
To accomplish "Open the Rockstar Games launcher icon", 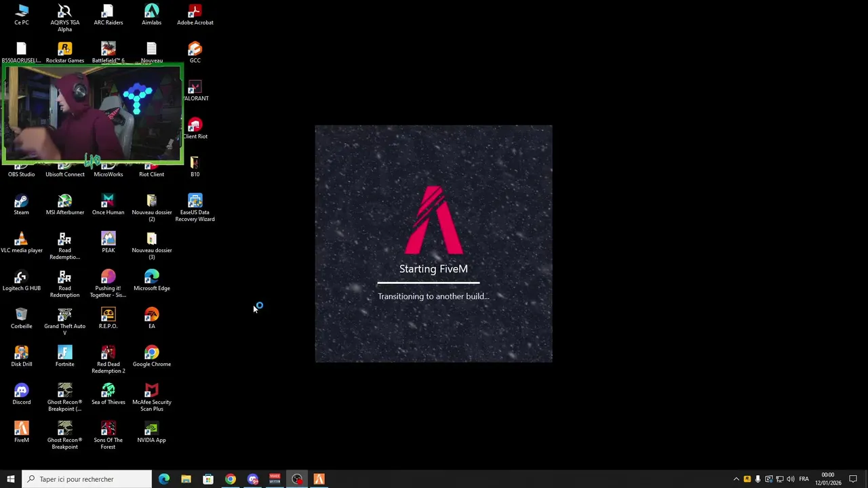I will [65, 53].
